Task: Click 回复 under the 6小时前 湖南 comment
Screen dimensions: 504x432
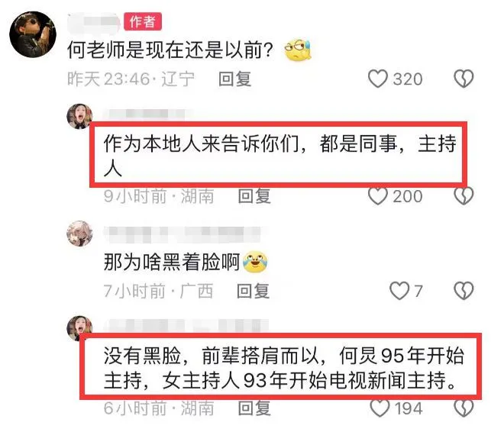Action: tap(254, 408)
